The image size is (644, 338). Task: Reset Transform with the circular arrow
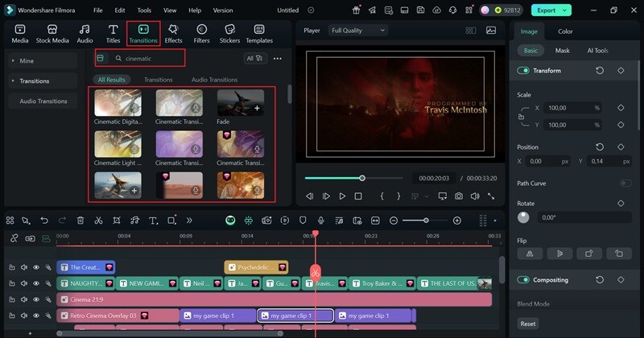coord(600,71)
